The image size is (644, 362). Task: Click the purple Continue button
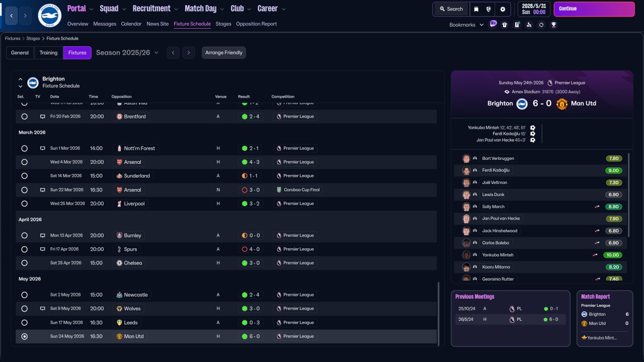[x=594, y=9]
